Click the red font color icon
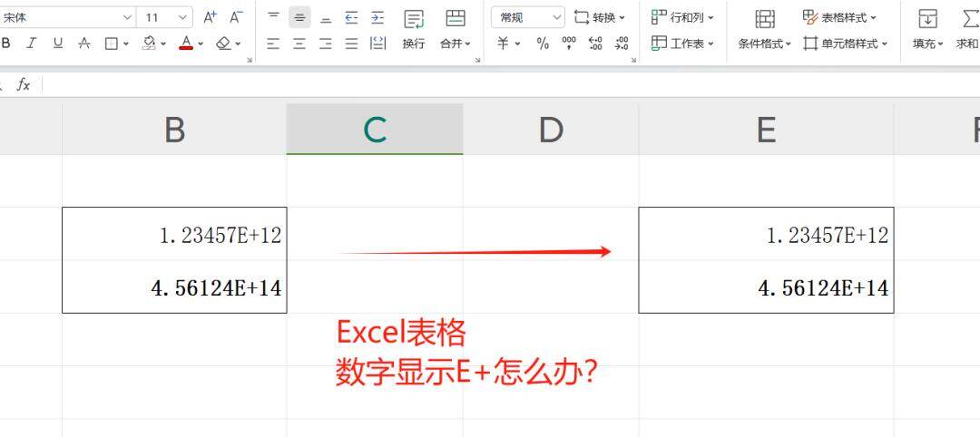This screenshot has height=437, width=980. click(x=186, y=44)
